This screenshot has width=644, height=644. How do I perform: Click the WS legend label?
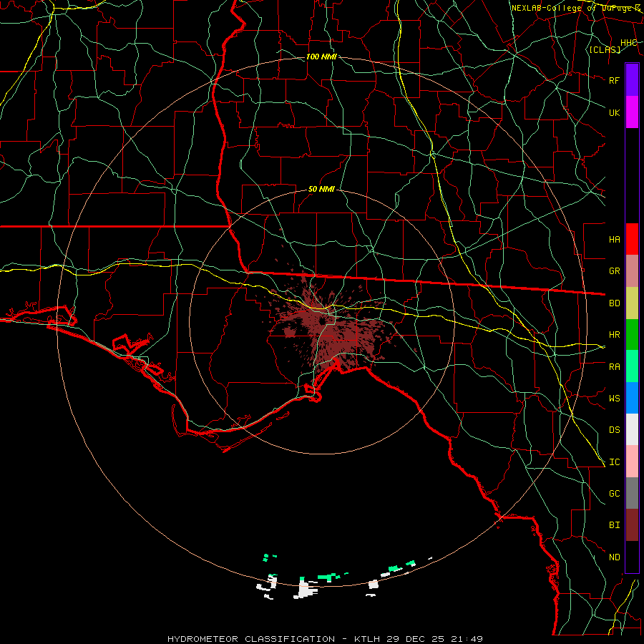(x=614, y=399)
